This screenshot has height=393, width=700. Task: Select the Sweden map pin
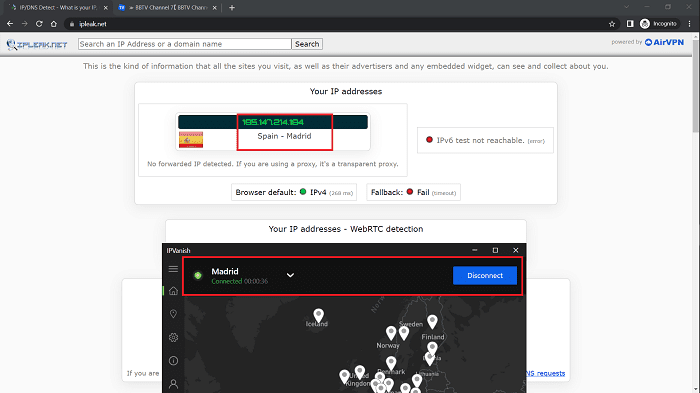pyautogui.click(x=404, y=333)
